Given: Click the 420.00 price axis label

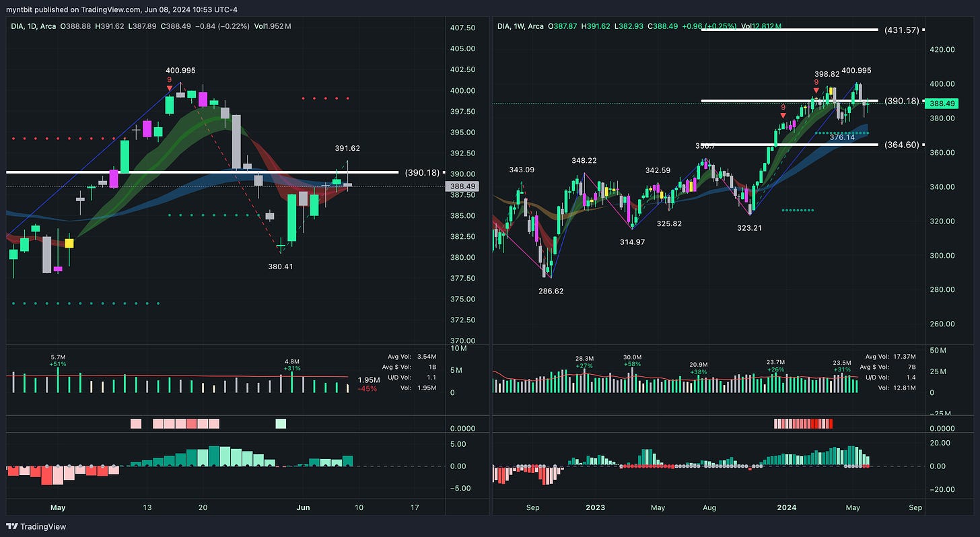Looking at the screenshot, I should [x=942, y=50].
